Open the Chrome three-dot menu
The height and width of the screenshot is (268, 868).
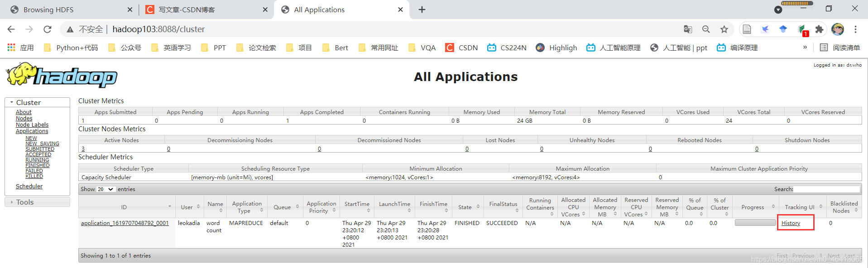[x=855, y=29]
